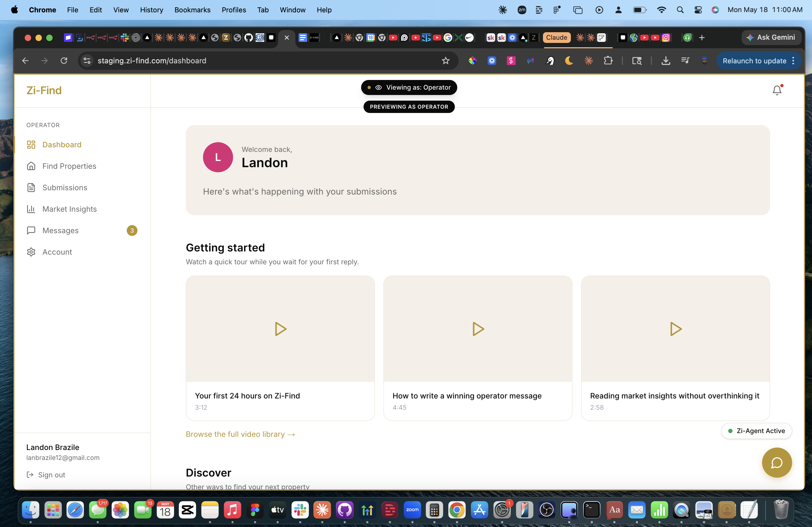The height and width of the screenshot is (527, 812).
Task: Bookmark this page with the star icon
Action: (445, 61)
